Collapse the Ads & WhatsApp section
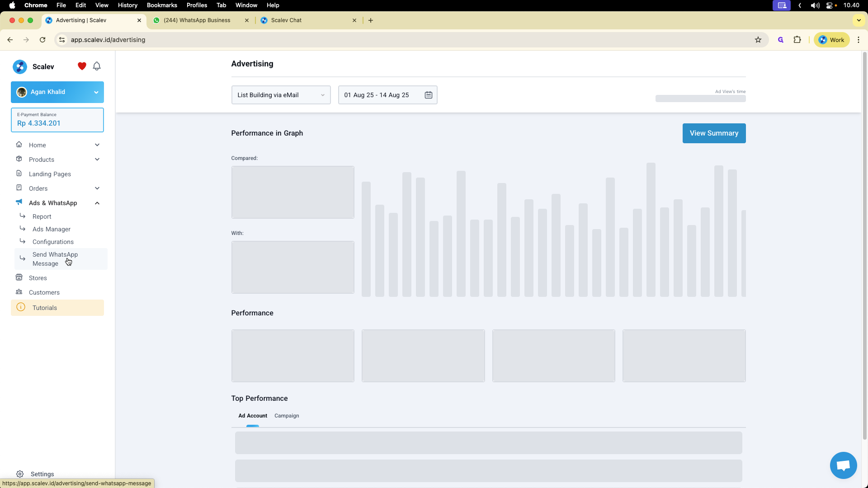 (97, 203)
